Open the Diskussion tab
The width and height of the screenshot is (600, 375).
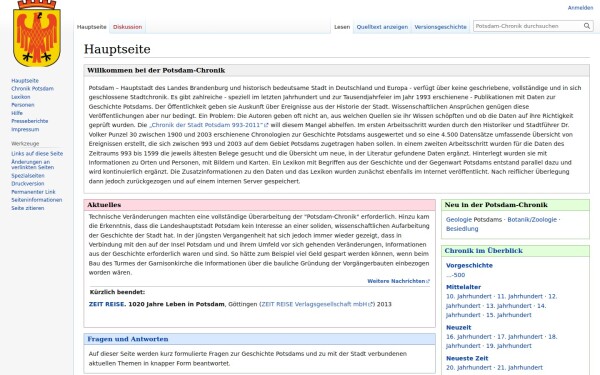click(127, 27)
